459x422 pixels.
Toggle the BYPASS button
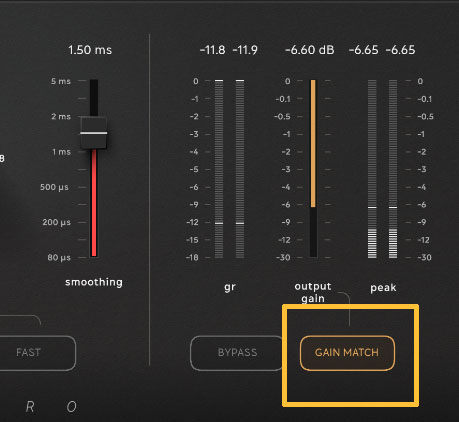pos(237,353)
